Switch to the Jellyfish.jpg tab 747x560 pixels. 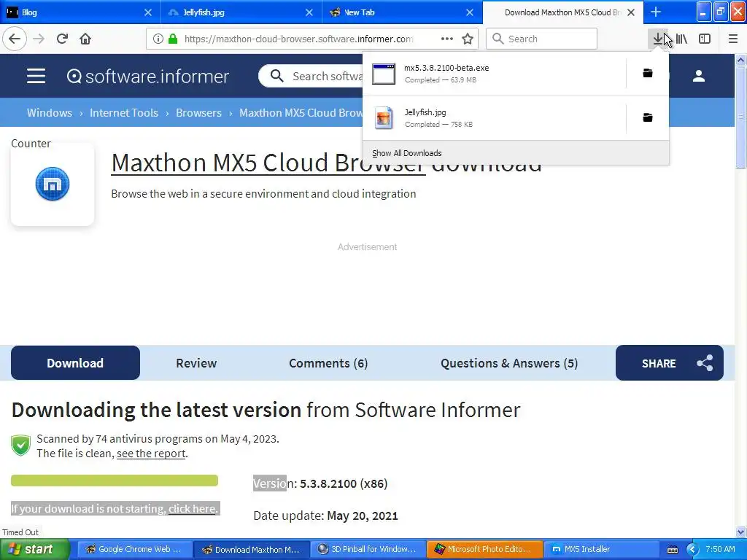[241, 12]
